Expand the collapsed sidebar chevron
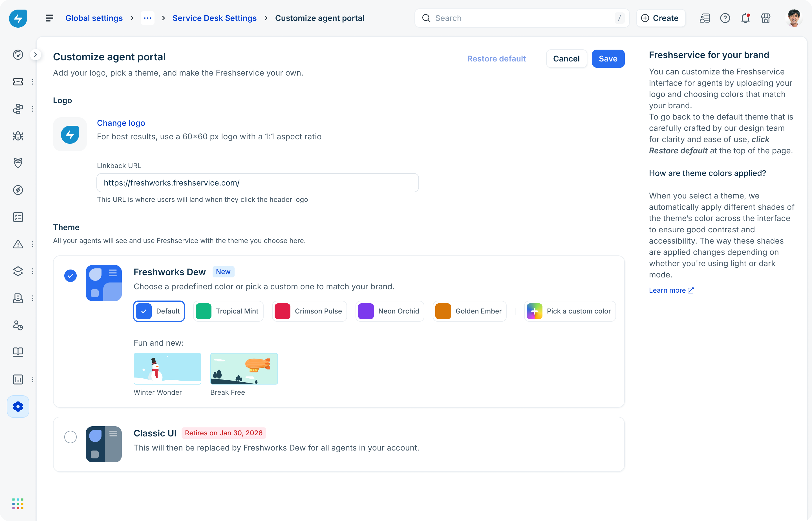812x521 pixels. tap(36, 55)
